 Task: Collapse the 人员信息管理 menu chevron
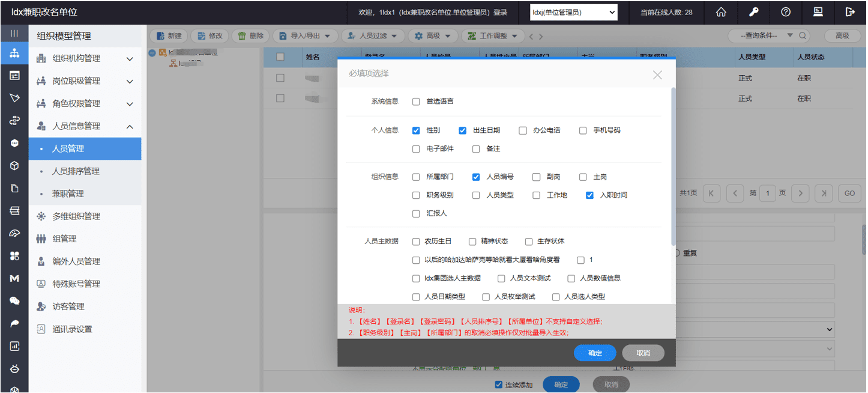coord(130,126)
